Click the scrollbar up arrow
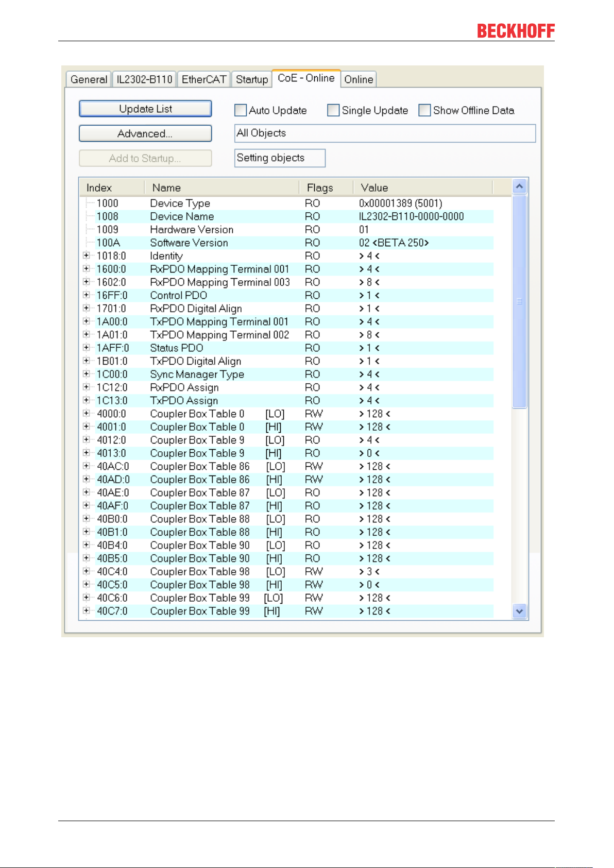The image size is (614, 868). click(519, 186)
